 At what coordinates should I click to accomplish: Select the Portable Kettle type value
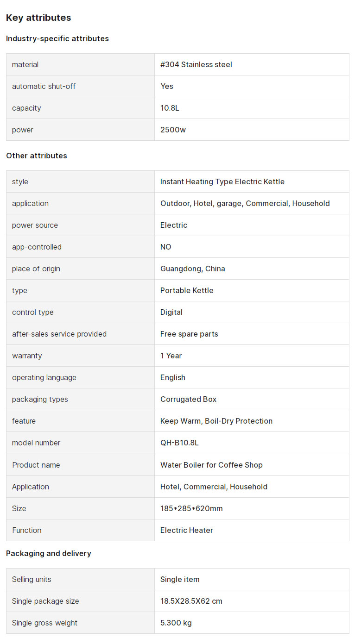[187, 290]
